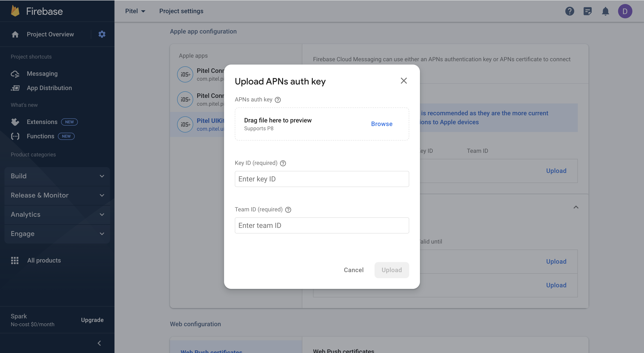Click the first Upload link under Valid until
644x353 pixels.
pos(556,262)
